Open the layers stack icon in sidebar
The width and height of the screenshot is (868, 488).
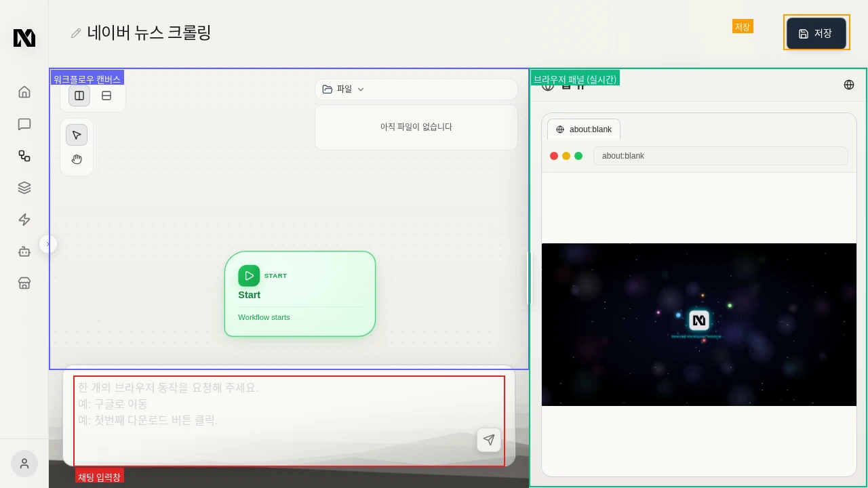coord(24,188)
